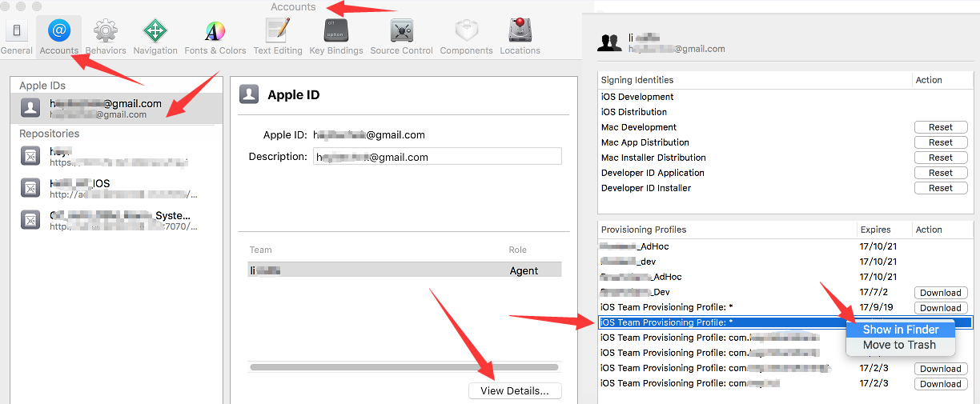Open the Components preferences pane
The width and height of the screenshot is (980, 404).
coord(466,37)
